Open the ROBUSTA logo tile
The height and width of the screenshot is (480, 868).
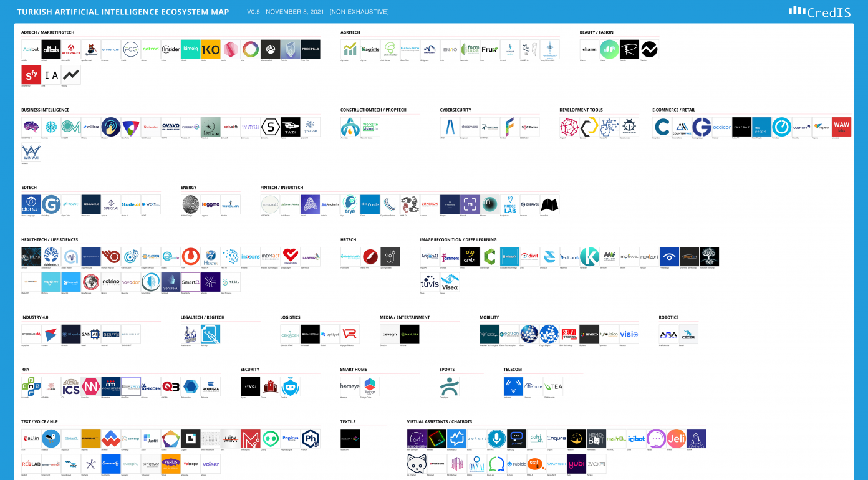point(211,386)
